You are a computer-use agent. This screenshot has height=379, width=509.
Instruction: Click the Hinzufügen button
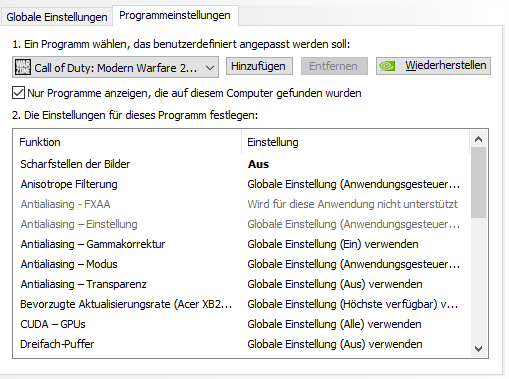[x=259, y=66]
